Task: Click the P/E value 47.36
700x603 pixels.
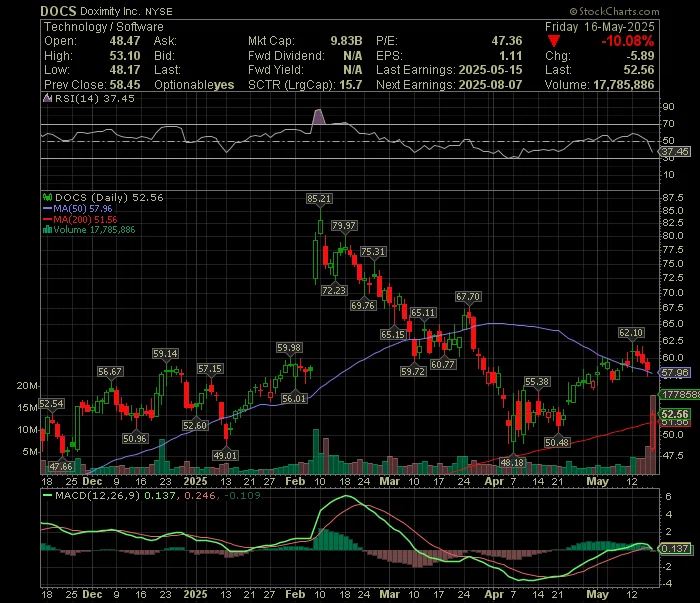Action: click(507, 41)
